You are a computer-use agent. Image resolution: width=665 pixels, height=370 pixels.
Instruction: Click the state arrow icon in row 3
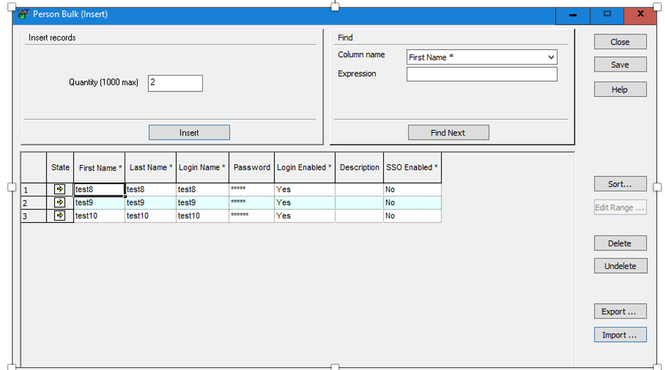click(59, 216)
